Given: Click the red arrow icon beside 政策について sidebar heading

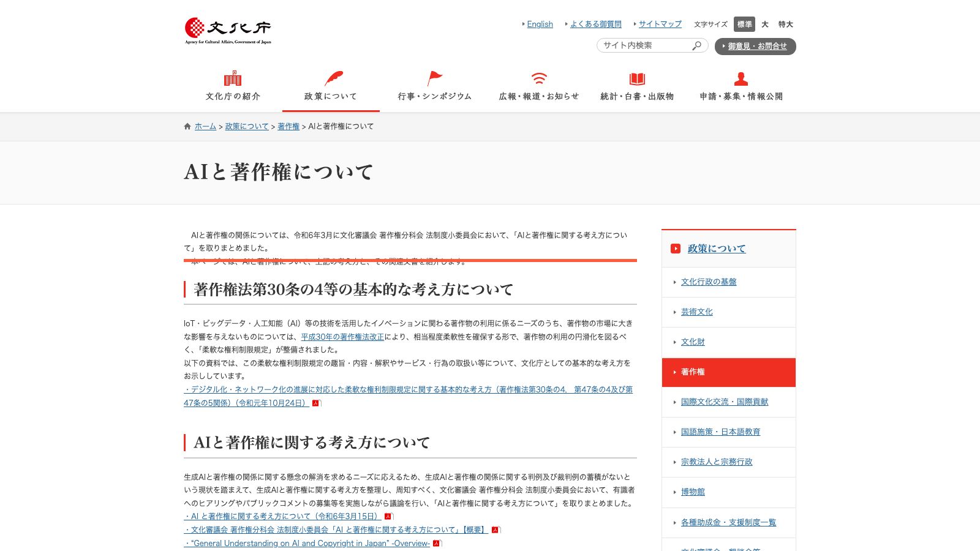Looking at the screenshot, I should tap(676, 249).
